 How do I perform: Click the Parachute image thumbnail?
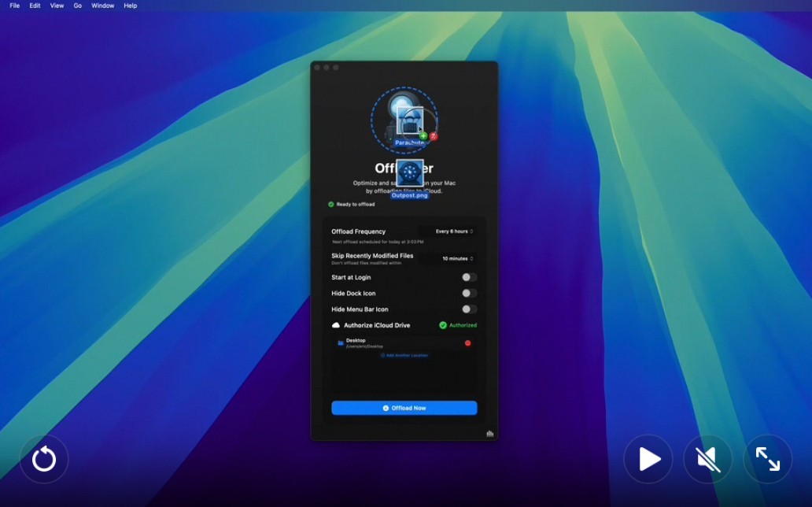point(410,120)
